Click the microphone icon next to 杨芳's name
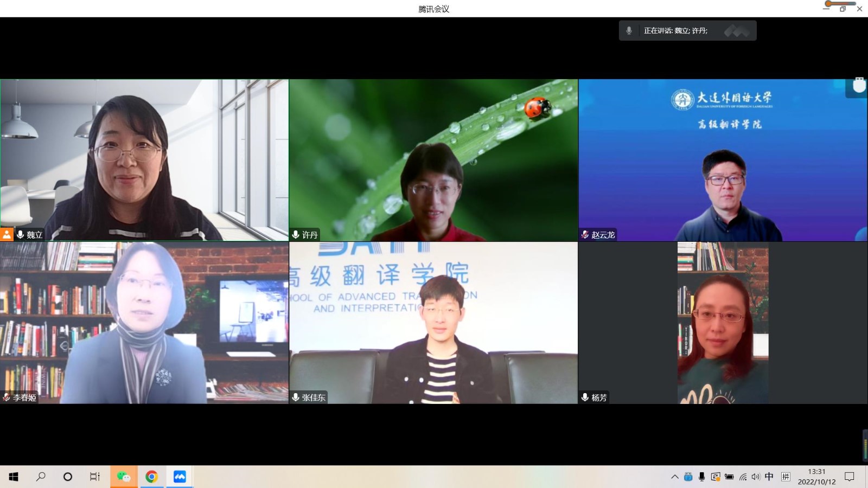 pyautogui.click(x=585, y=397)
